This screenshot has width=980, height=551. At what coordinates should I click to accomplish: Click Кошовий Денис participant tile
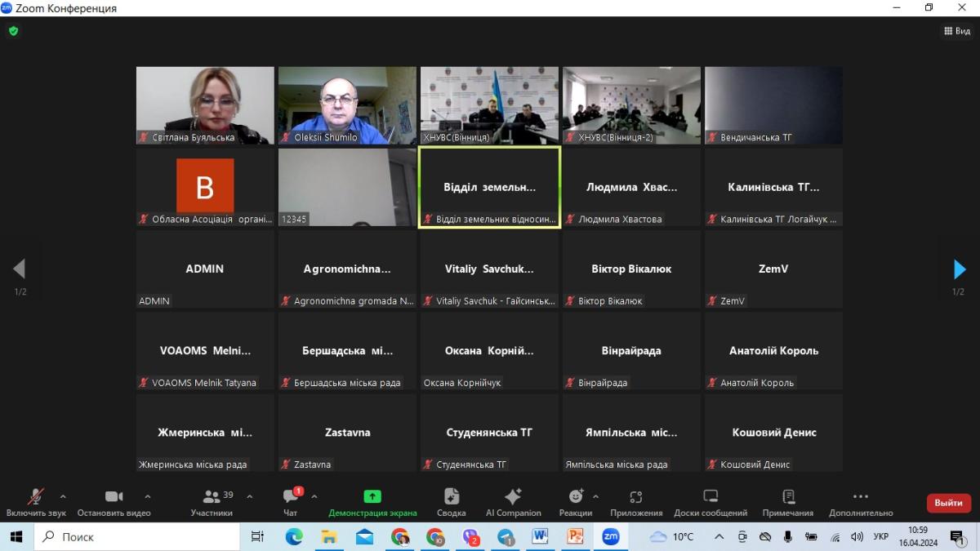coord(773,433)
